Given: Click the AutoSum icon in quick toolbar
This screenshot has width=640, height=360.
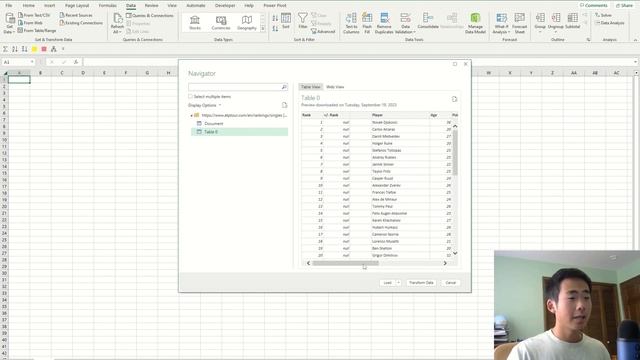Looking at the screenshot, I should click(x=5, y=49).
